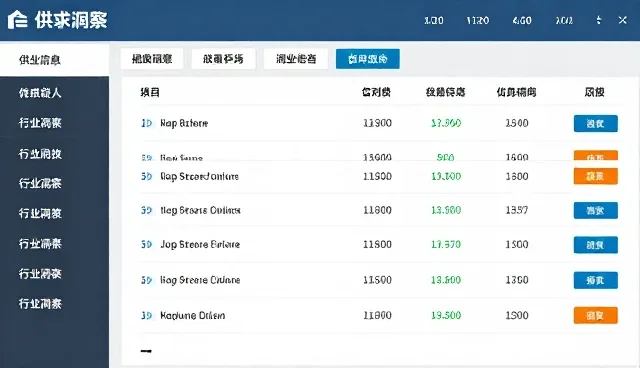Click value 11600 in Ileg Steere Onlines row
Screen dimensions: 640x368
click(378, 211)
